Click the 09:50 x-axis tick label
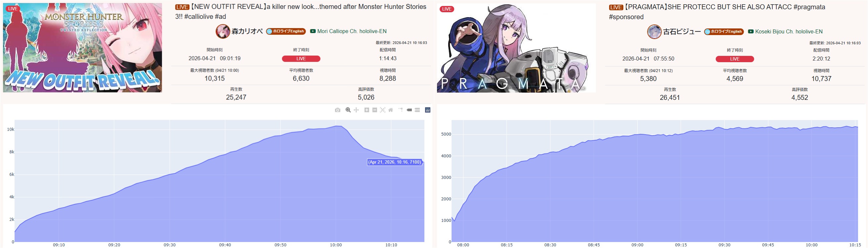Viewport: 868px width, 248px height. 280,245
